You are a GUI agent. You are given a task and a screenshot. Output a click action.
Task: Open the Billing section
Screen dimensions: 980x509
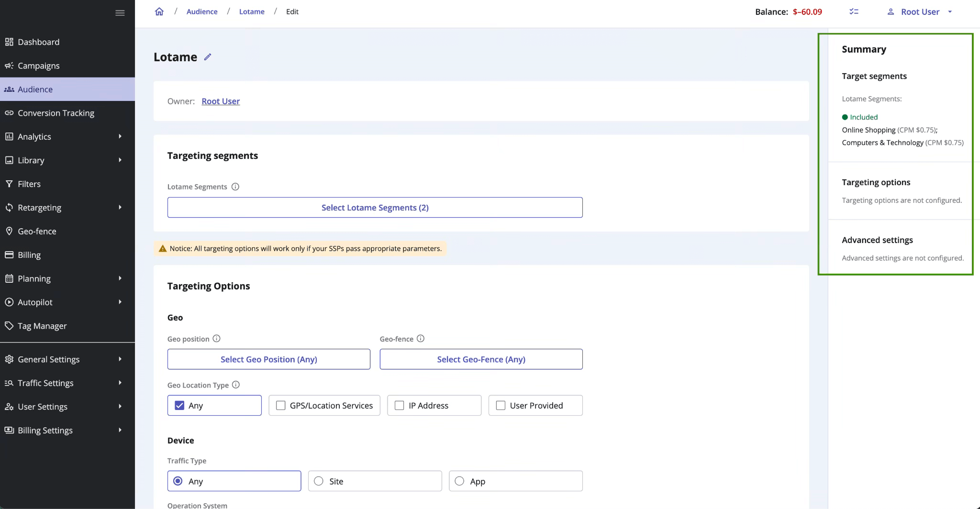pos(29,254)
